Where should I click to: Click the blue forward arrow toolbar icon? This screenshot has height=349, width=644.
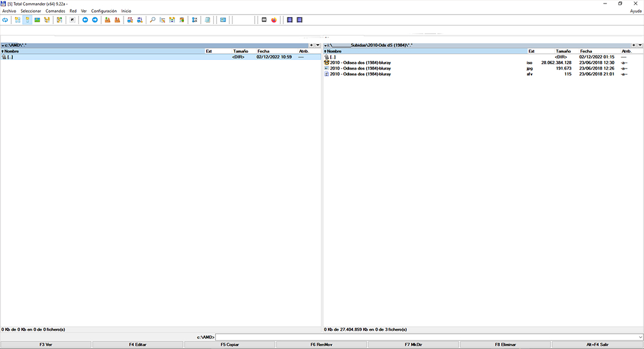[x=95, y=20]
